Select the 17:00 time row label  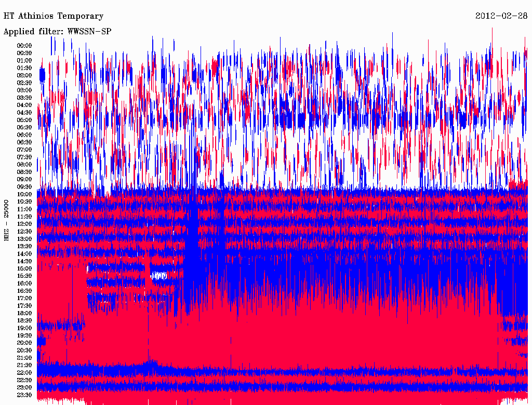pyautogui.click(x=24, y=298)
